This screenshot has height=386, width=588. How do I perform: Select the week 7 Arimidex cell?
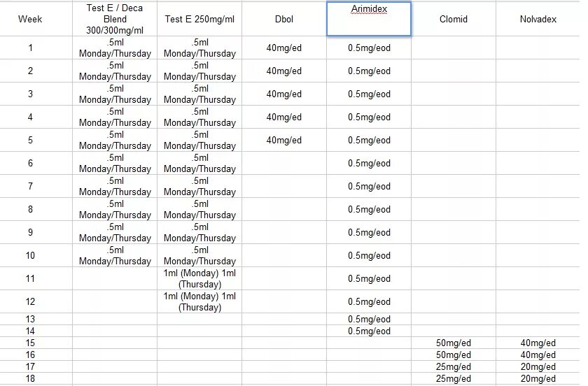click(x=369, y=186)
